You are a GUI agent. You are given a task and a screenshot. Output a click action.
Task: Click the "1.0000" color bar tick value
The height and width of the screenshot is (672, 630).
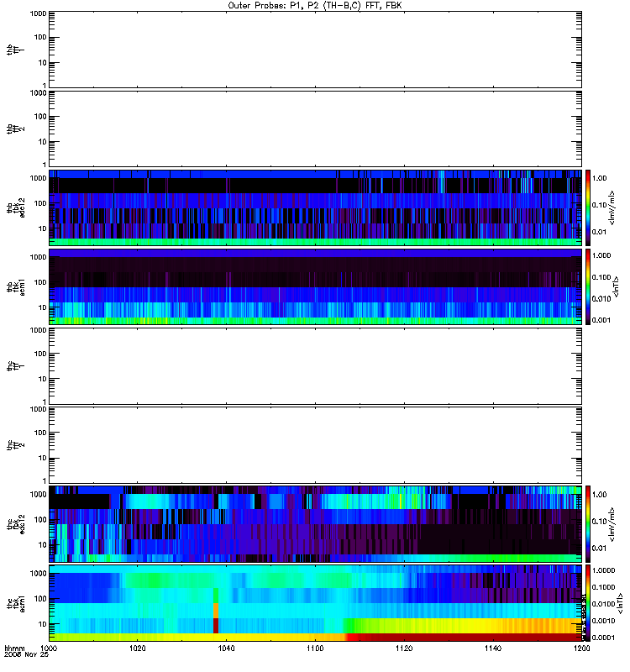click(603, 570)
